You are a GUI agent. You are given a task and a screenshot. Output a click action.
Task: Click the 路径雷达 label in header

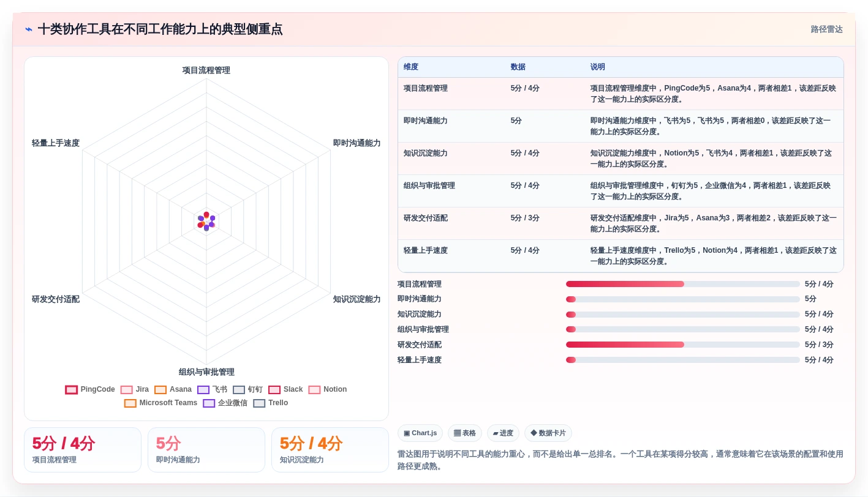click(827, 29)
